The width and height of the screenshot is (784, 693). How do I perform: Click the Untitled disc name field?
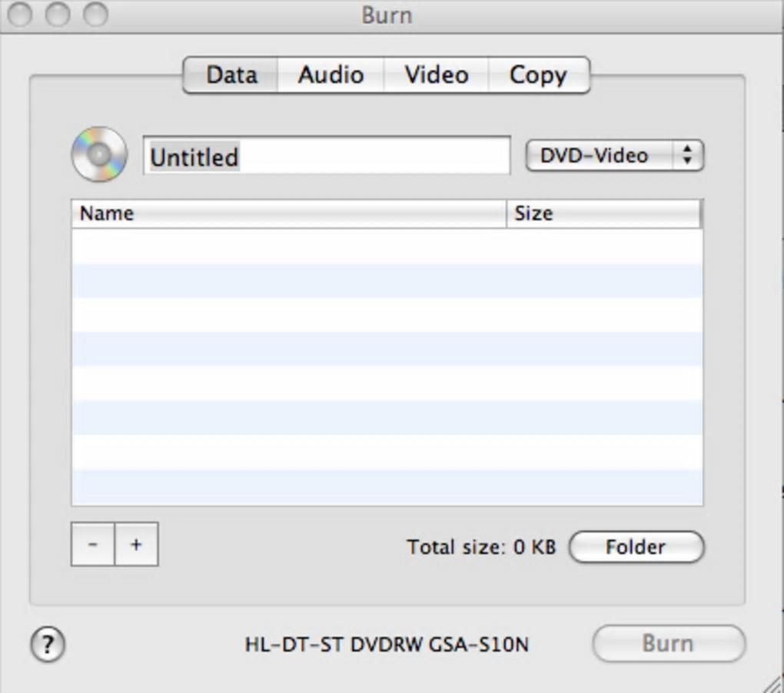[x=326, y=157]
